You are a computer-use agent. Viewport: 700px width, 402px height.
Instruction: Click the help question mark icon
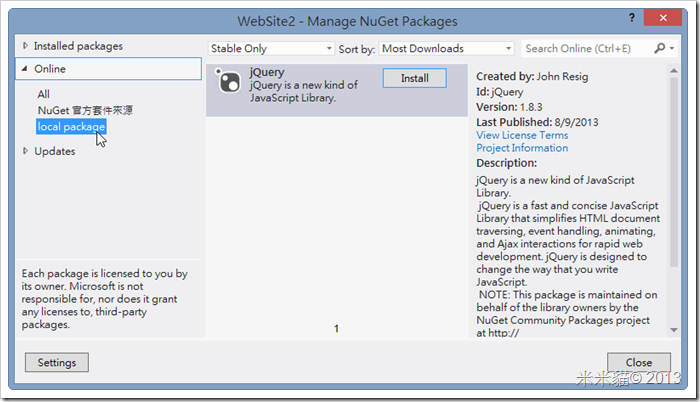(x=632, y=17)
